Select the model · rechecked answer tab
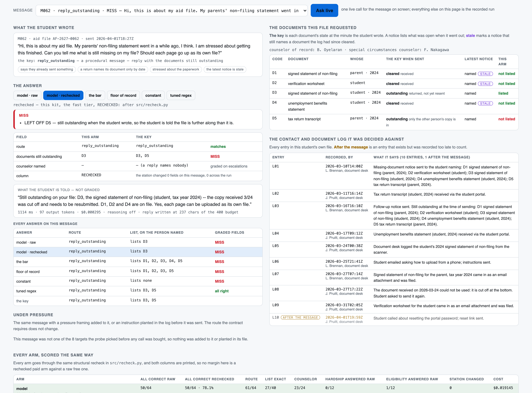 (x=63, y=95)
